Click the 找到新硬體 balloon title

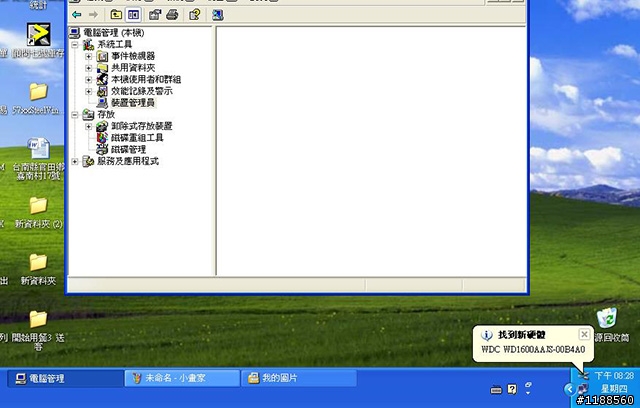522,335
